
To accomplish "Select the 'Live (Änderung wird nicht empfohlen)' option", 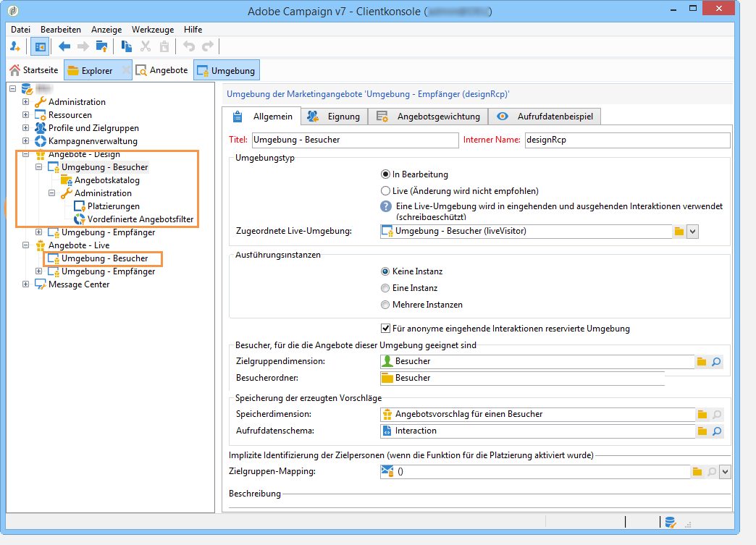I will 385,191.
